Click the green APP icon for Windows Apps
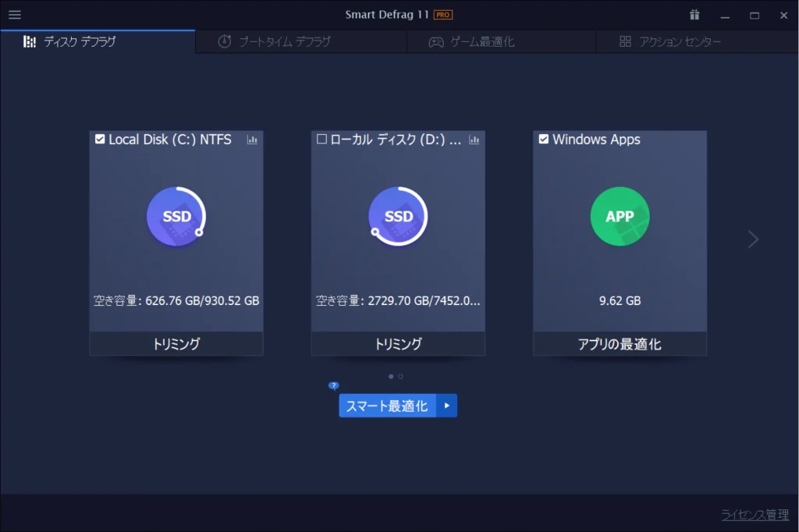 point(620,217)
